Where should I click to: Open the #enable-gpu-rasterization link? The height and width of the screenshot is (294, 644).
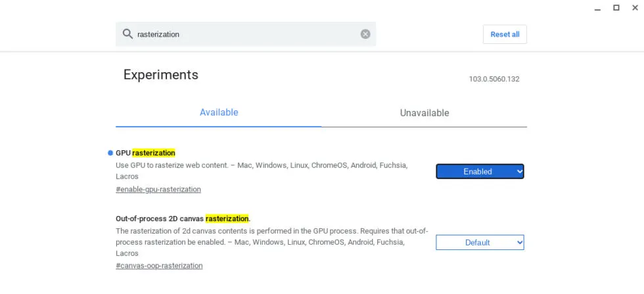(x=158, y=190)
